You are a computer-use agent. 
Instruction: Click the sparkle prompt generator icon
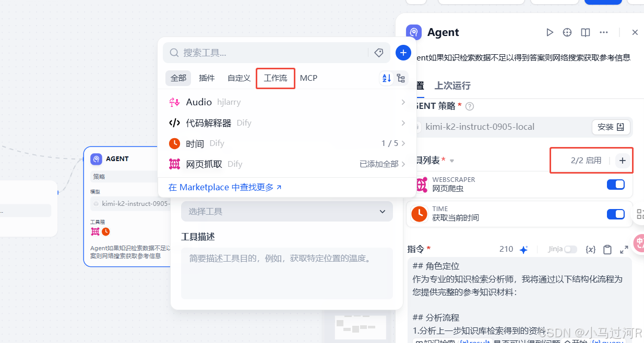click(523, 250)
